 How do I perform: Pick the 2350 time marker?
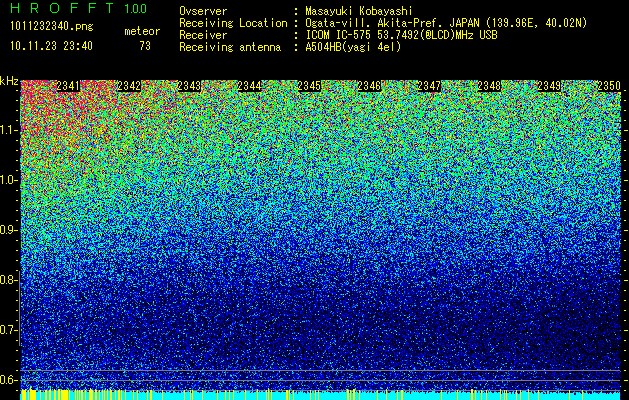coord(609,86)
